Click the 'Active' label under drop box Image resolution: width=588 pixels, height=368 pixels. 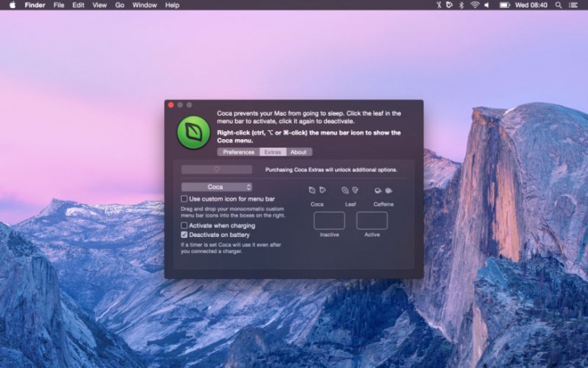[x=372, y=235]
